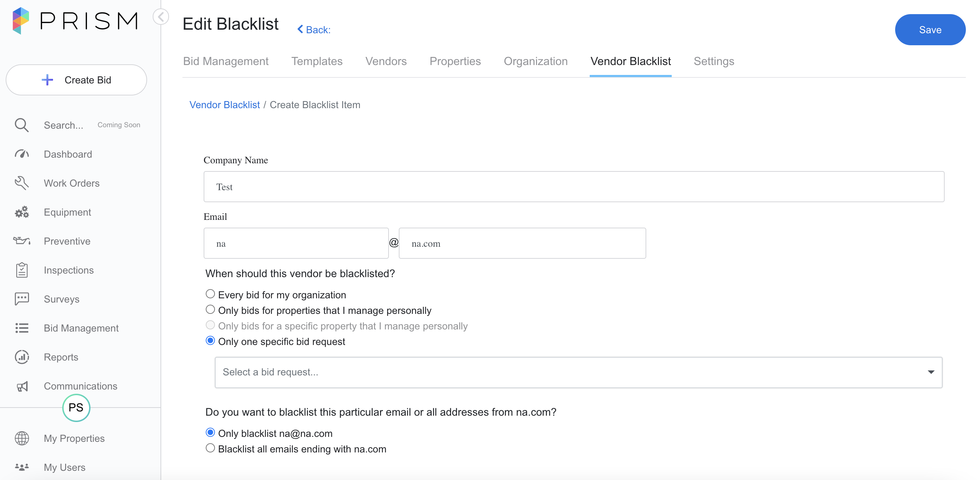Screen dimensions: 980x480
Task: Choose Only bids for properties I manage
Action: pos(210,310)
